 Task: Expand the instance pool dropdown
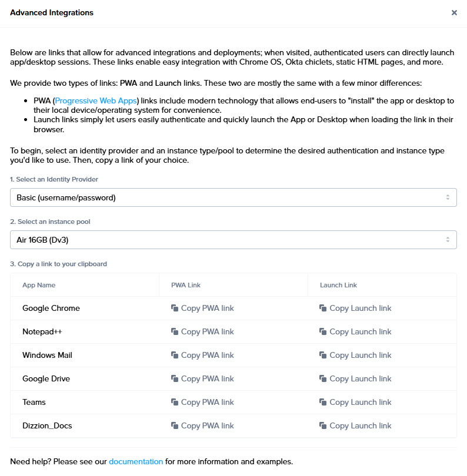[233, 240]
